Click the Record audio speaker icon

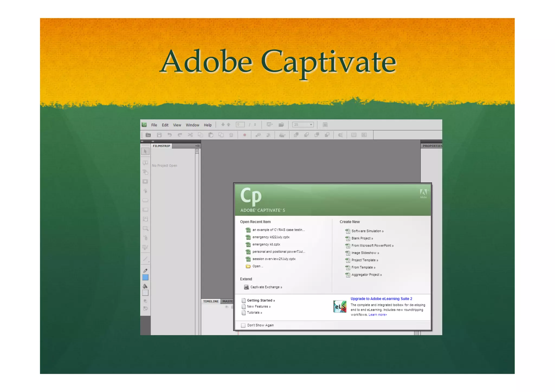[258, 135]
